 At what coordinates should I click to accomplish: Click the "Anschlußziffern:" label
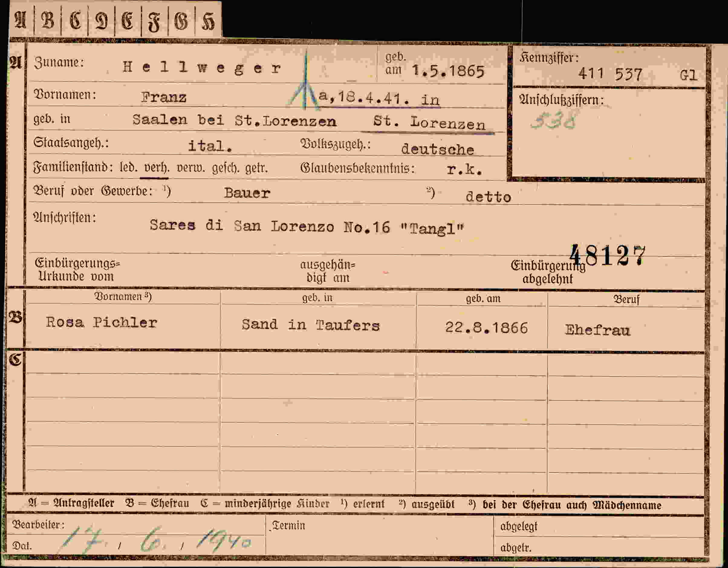561,100
